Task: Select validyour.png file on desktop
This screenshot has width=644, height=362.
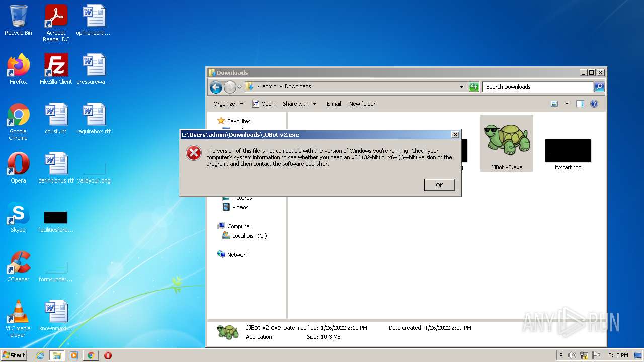Action: click(94, 171)
